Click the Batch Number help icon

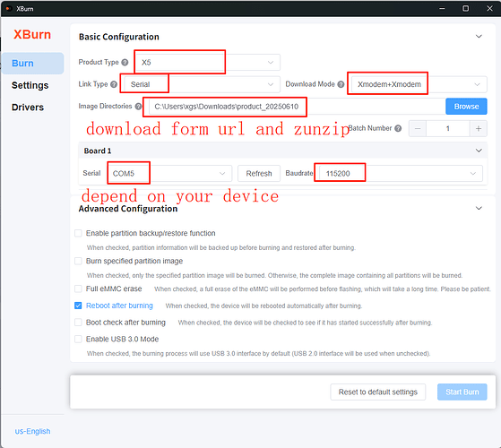pos(398,128)
